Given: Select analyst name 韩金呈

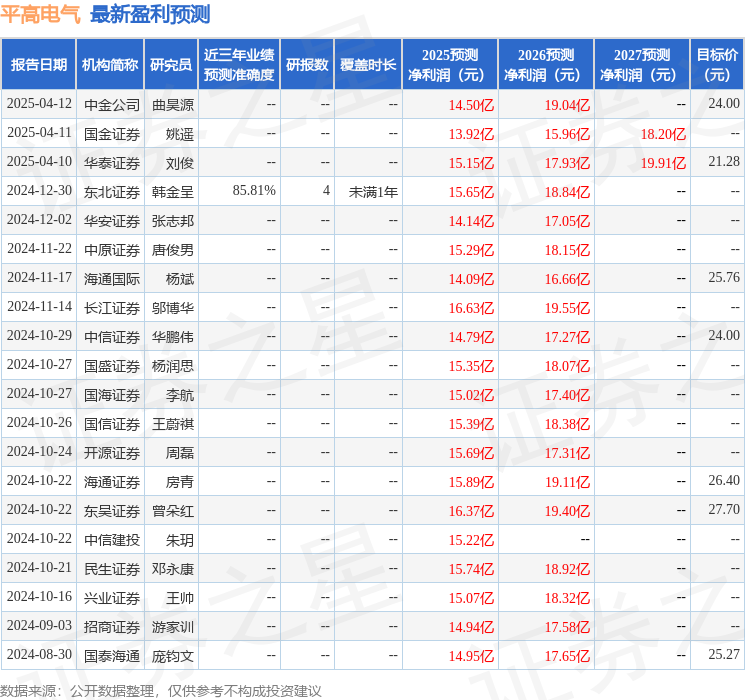Looking at the screenshot, I should click(x=173, y=191).
